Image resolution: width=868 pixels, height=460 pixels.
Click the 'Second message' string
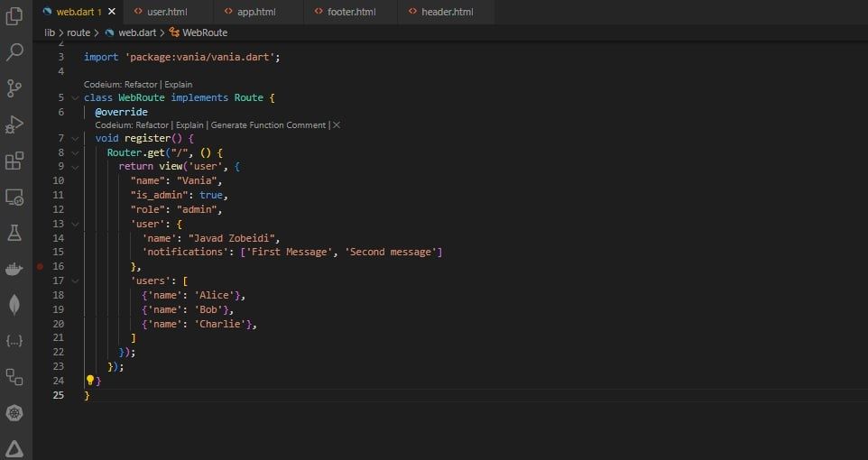pyautogui.click(x=391, y=253)
